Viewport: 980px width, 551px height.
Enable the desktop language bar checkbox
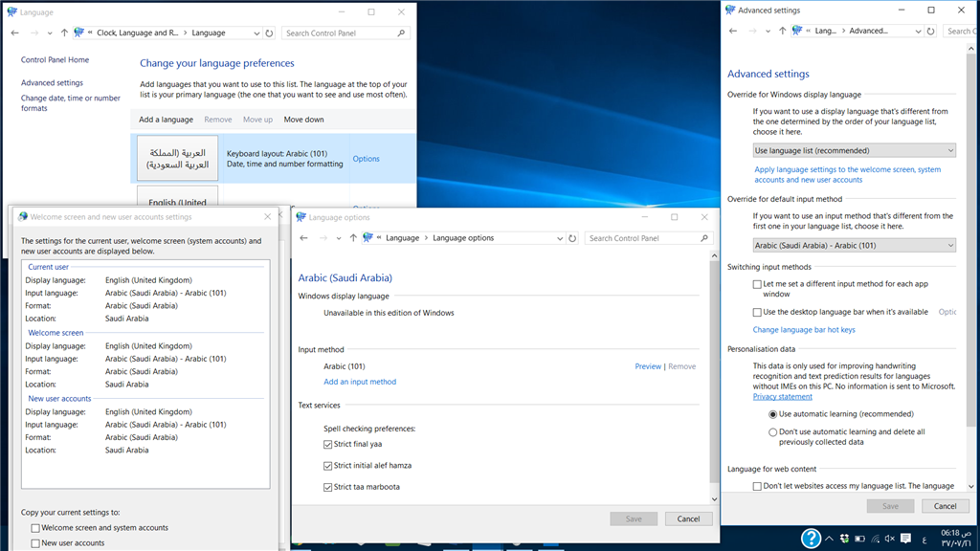(x=757, y=313)
